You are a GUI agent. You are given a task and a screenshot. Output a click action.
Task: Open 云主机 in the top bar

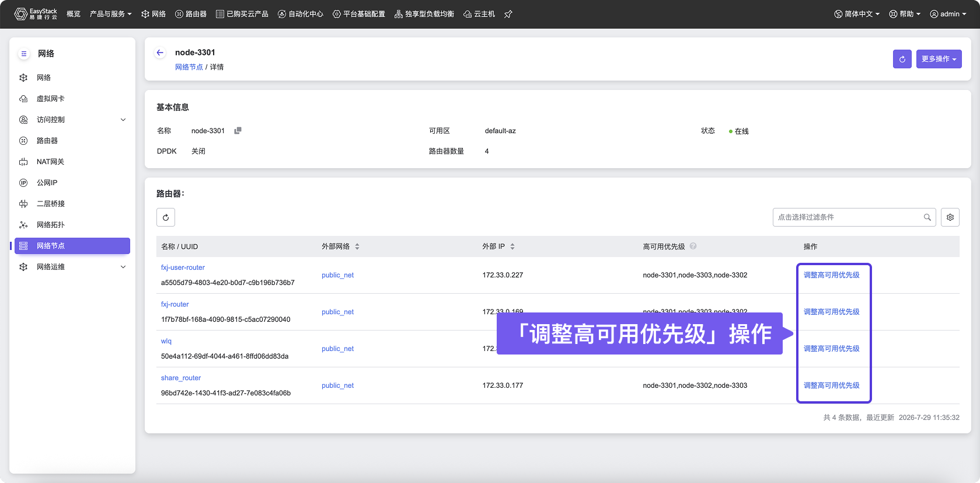point(479,14)
